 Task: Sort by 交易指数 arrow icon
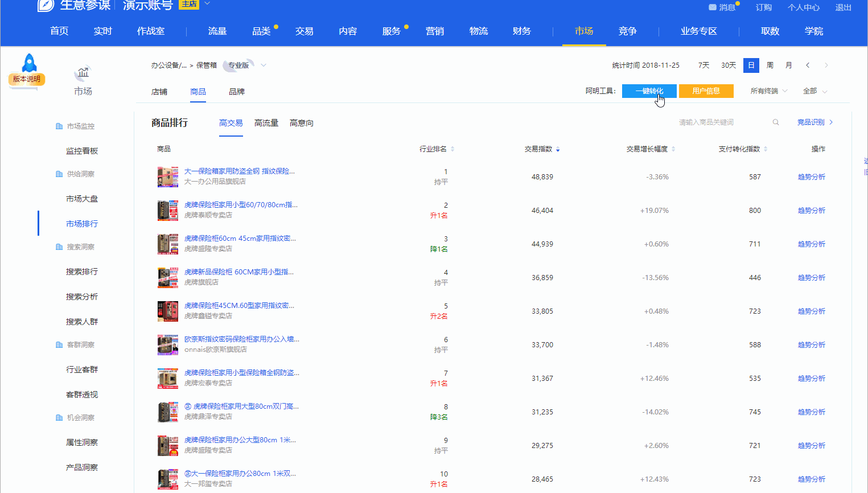[x=558, y=149]
